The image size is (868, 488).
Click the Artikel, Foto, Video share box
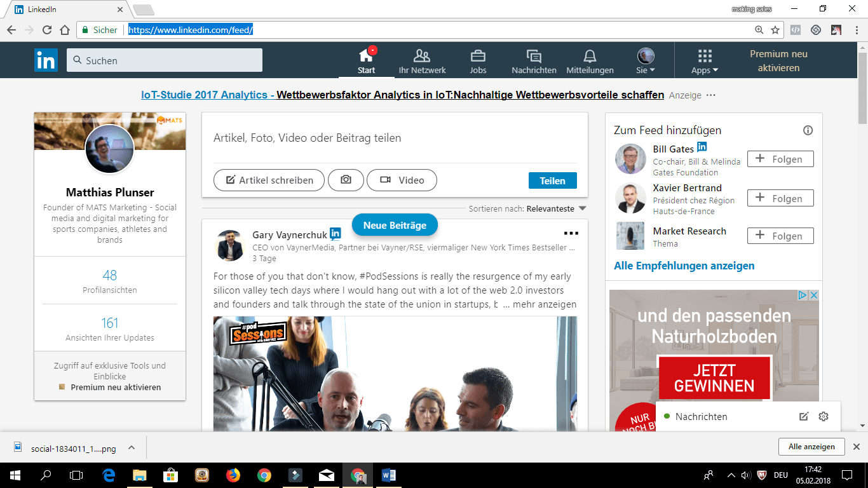click(395, 138)
